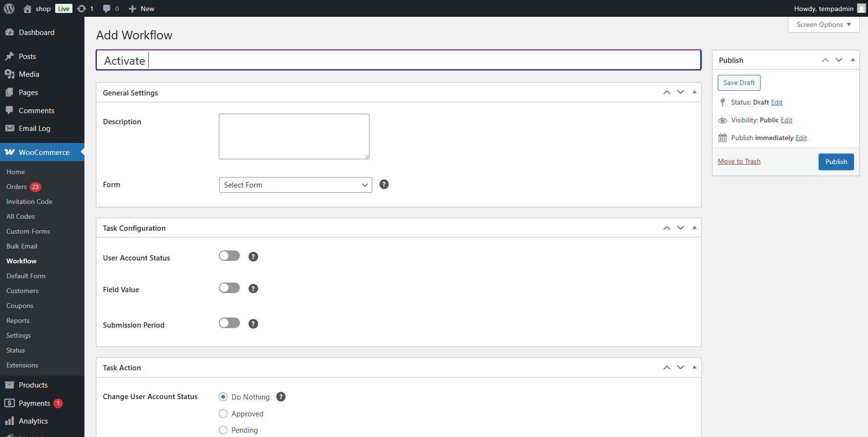Turn on the Field Value switch

click(x=229, y=288)
